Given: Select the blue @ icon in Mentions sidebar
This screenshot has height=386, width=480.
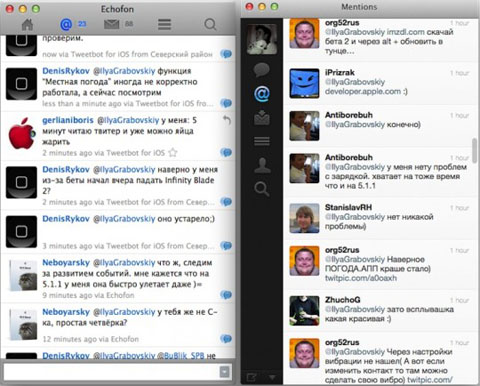Looking at the screenshot, I should click(262, 94).
